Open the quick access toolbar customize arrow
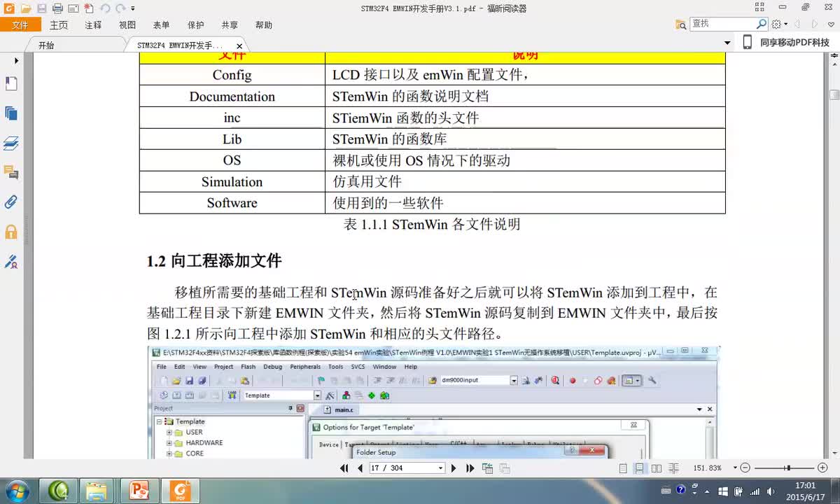840x504 pixels. tap(133, 9)
